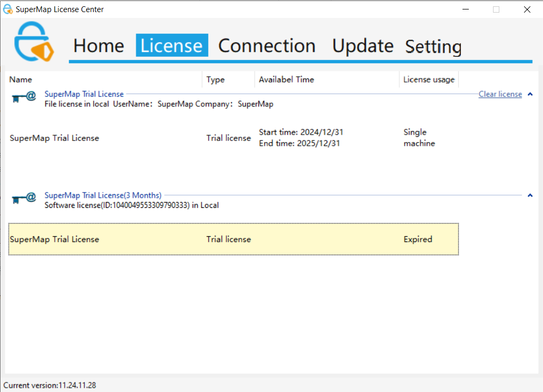Select the expired trial license row
This screenshot has height=392, width=543.
[x=233, y=239]
